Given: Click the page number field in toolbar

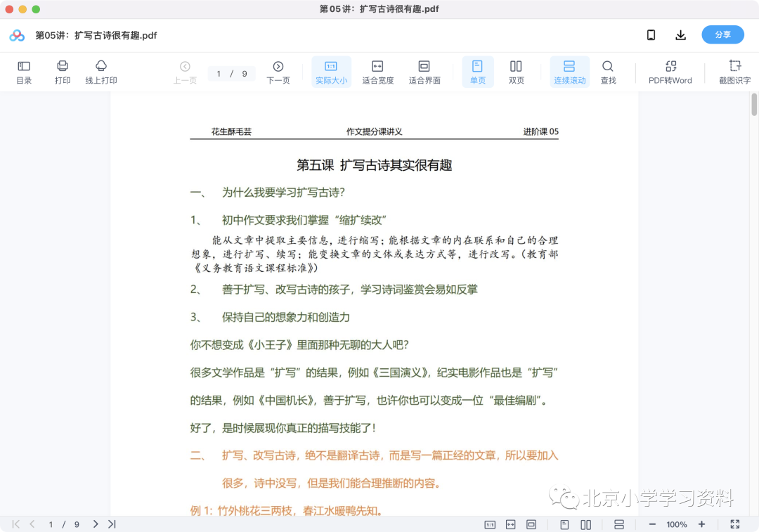Looking at the screenshot, I should coord(231,74).
